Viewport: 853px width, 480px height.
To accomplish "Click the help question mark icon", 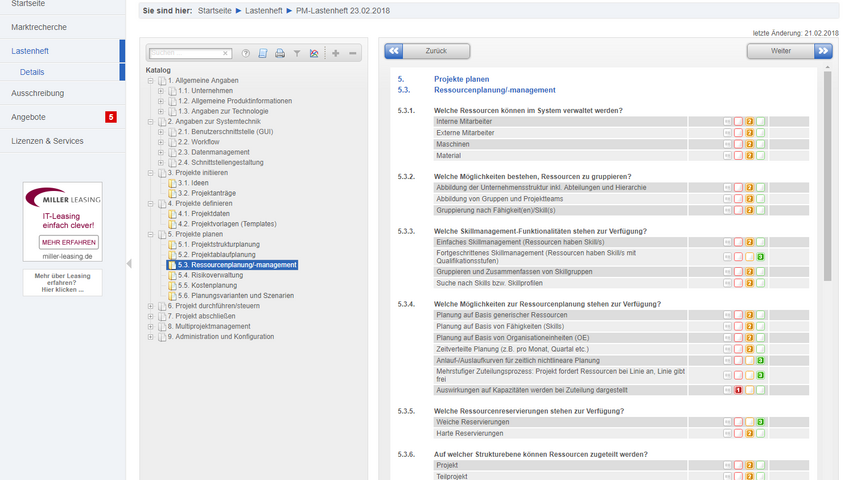I will [x=247, y=53].
